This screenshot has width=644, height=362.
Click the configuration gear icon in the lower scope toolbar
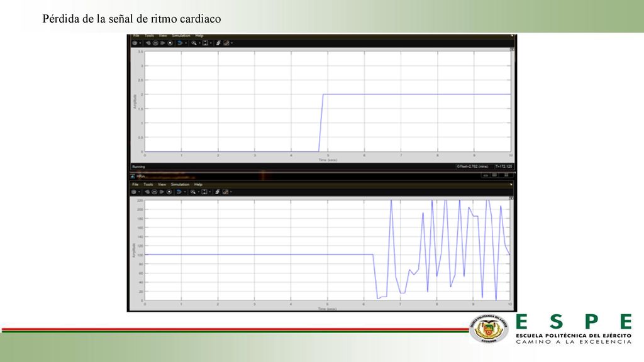134,192
